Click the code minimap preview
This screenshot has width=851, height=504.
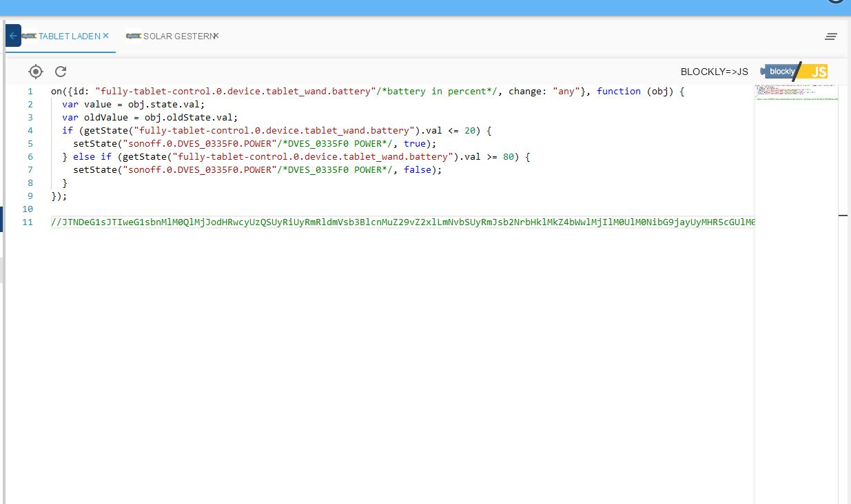(x=796, y=94)
